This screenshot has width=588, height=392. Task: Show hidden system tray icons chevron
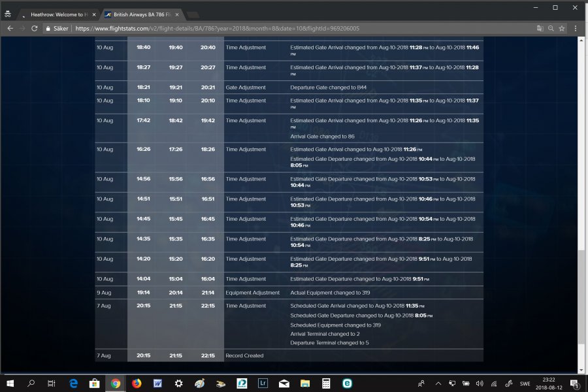click(438, 384)
